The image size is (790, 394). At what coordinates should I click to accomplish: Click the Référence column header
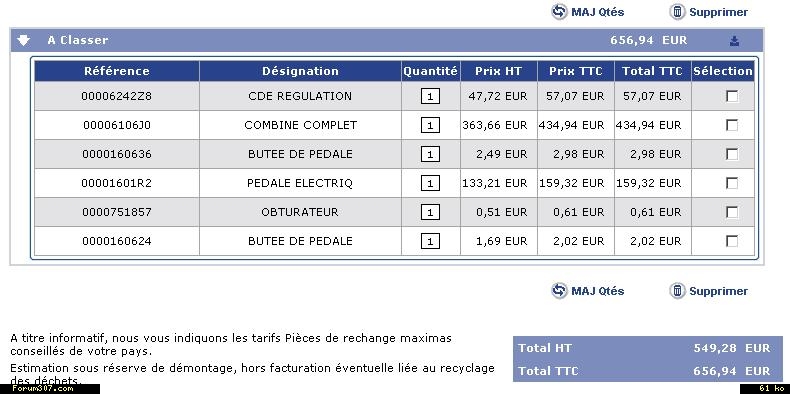(x=117, y=71)
